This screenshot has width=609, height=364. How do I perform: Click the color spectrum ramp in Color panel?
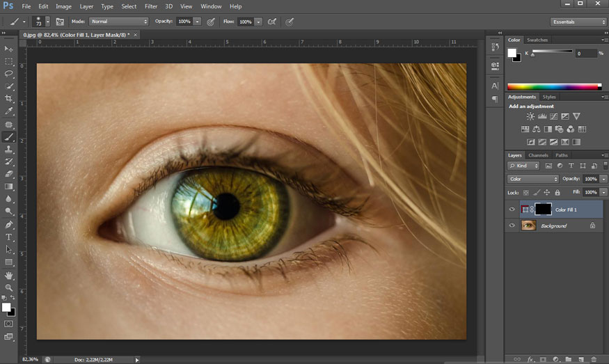[x=554, y=86]
